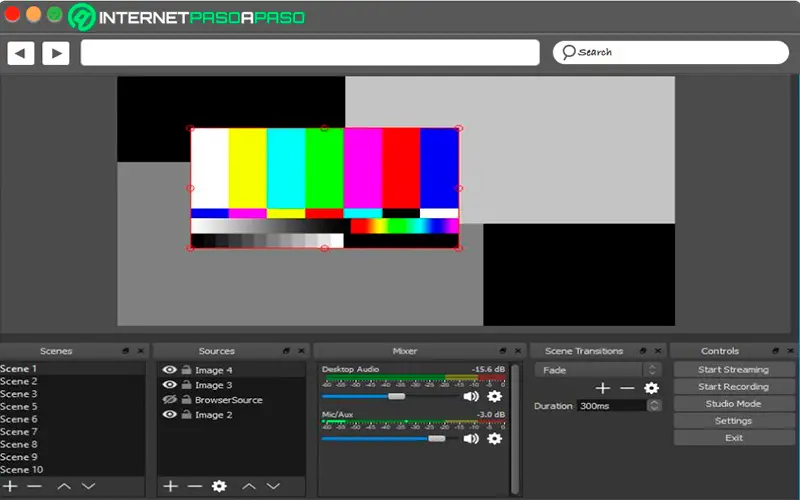Click Start Streaming button
The width and height of the screenshot is (800, 500).
pyautogui.click(x=734, y=369)
